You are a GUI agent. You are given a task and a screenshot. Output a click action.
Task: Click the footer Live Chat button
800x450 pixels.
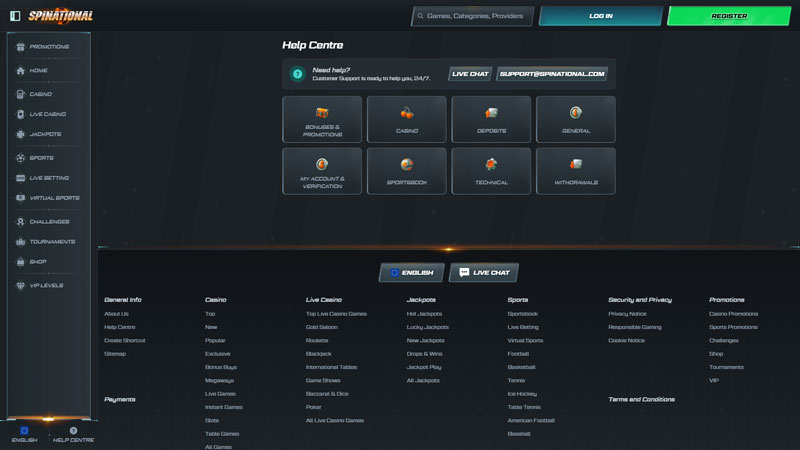(x=484, y=272)
